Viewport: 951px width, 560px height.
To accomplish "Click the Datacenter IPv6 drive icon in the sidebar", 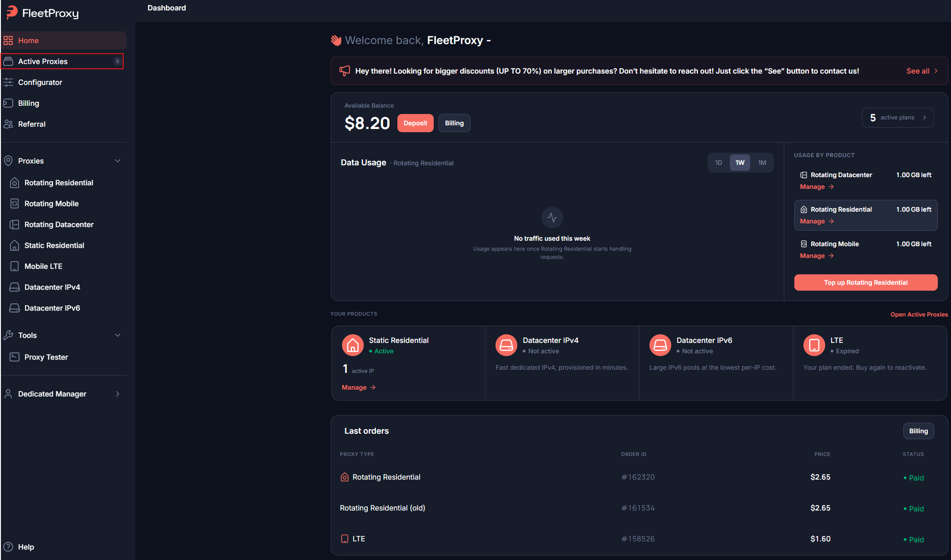I will click(15, 308).
